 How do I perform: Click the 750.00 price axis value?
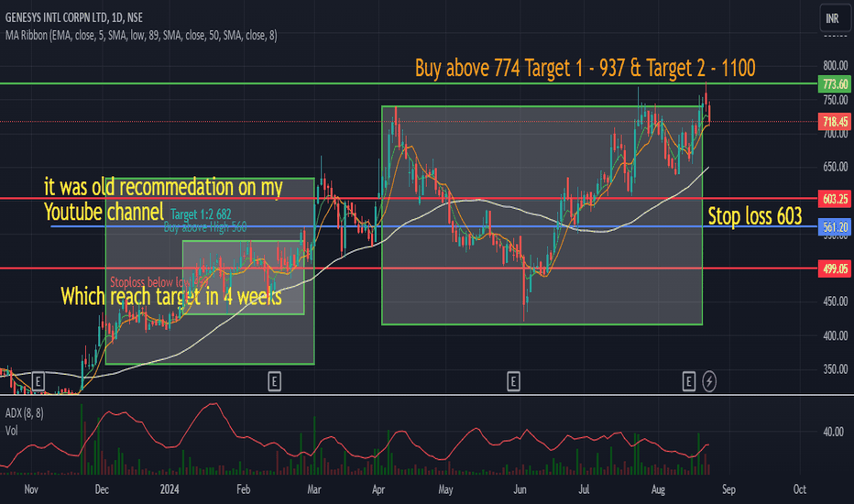point(835,100)
